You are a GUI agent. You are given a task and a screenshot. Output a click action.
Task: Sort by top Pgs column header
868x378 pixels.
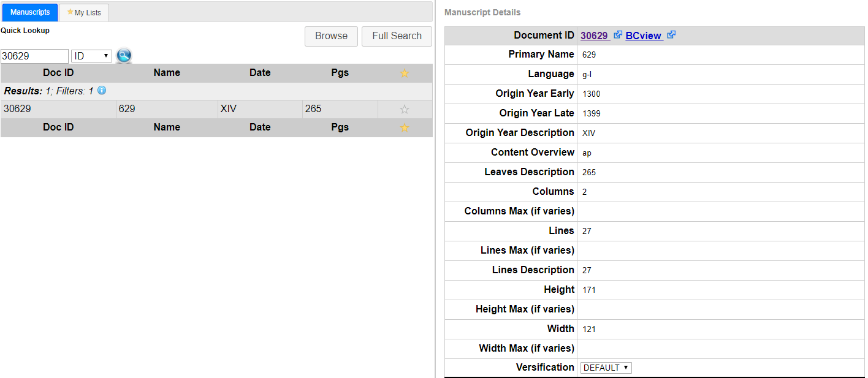[340, 73]
